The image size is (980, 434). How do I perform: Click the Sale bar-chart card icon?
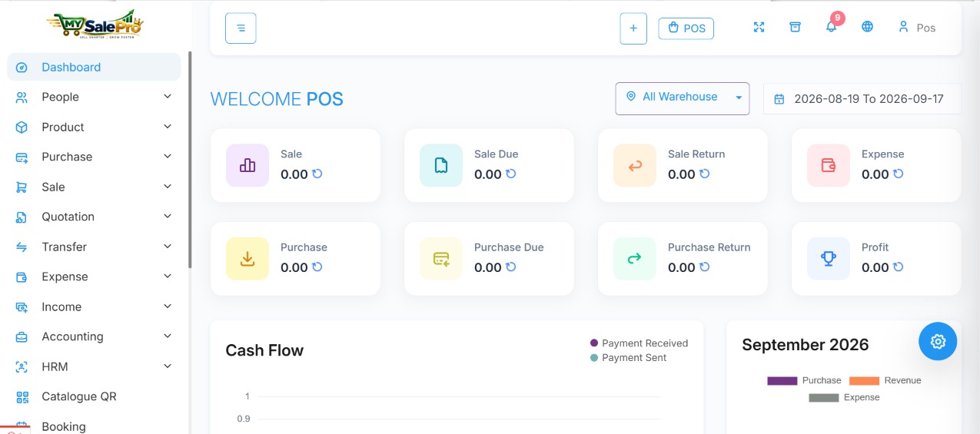[247, 165]
